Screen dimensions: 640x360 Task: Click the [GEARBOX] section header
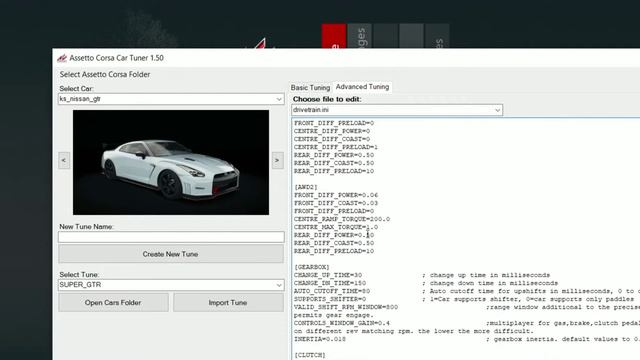tap(311, 267)
